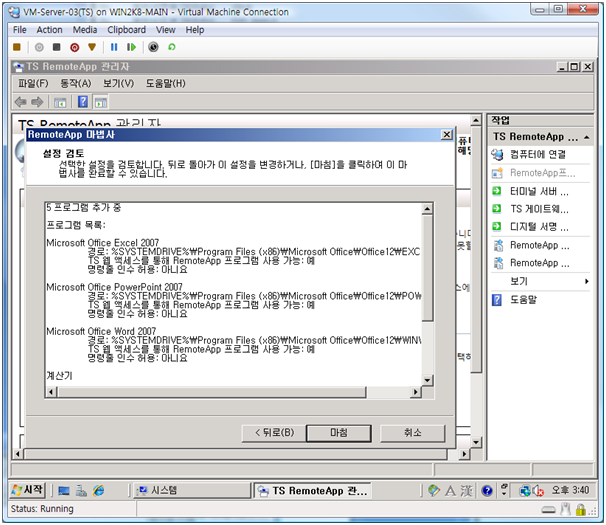Take a VM snapshot with camera icon

tap(153, 47)
